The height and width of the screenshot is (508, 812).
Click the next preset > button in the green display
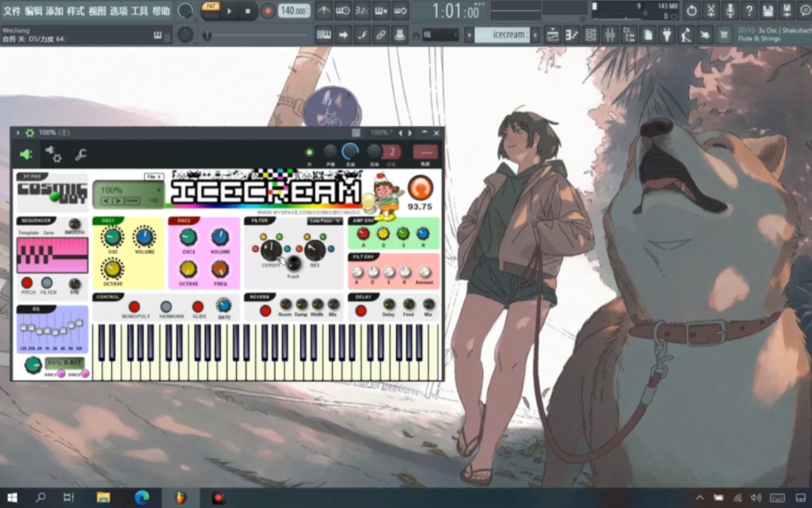click(118, 201)
